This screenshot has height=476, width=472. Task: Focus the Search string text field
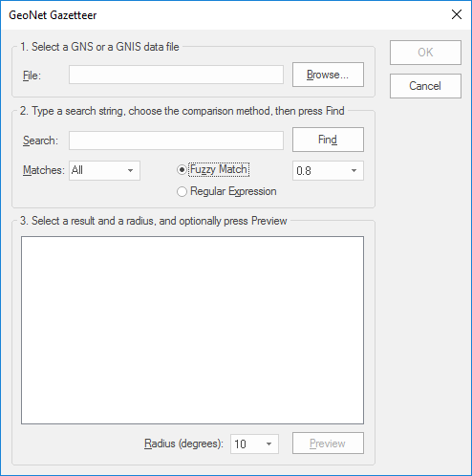pyautogui.click(x=176, y=141)
